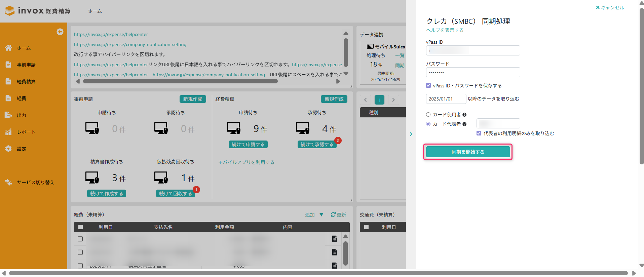Open the 経費精算 menu item
This screenshot has height=277, width=644.
coord(26,82)
